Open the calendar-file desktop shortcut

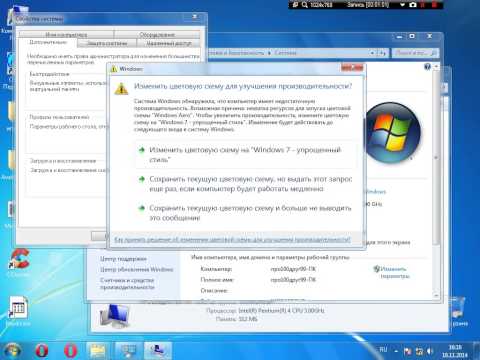(x=18, y=310)
